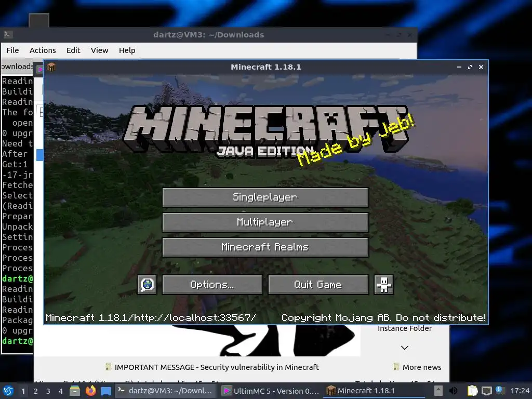
Task: Maximize the Minecraft window
Action: tap(470, 67)
